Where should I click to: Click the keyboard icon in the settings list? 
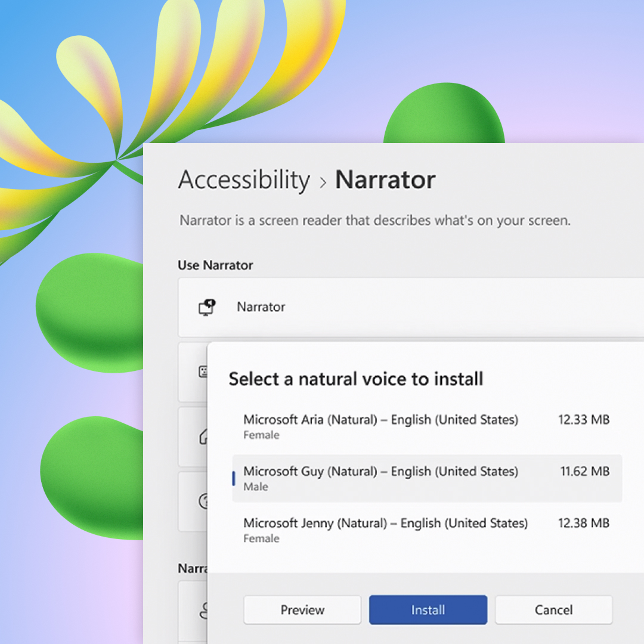coord(203,372)
